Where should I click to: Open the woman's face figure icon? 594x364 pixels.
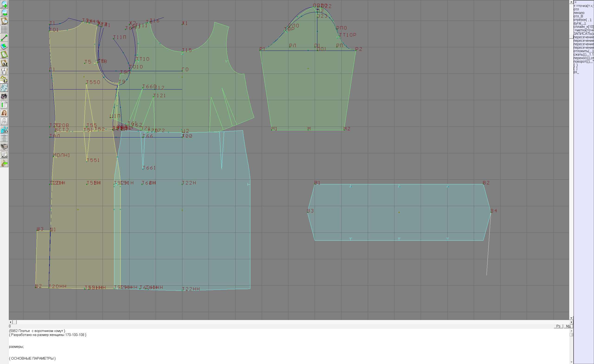(4, 113)
